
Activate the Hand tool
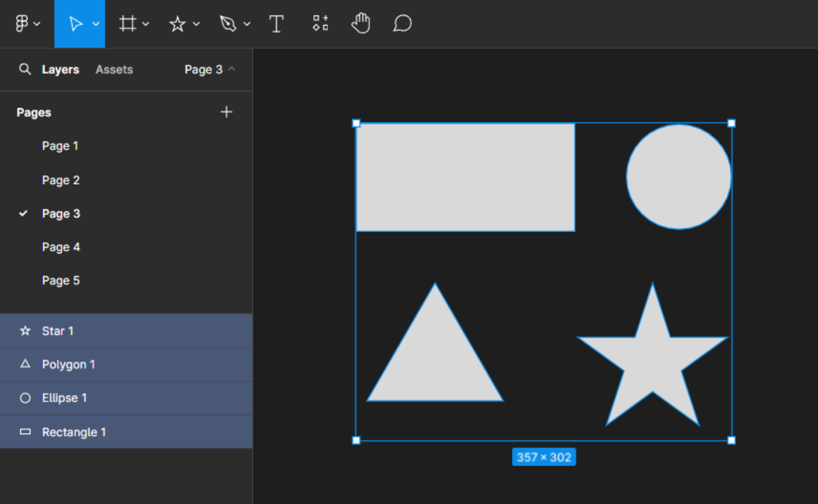pyautogui.click(x=361, y=23)
